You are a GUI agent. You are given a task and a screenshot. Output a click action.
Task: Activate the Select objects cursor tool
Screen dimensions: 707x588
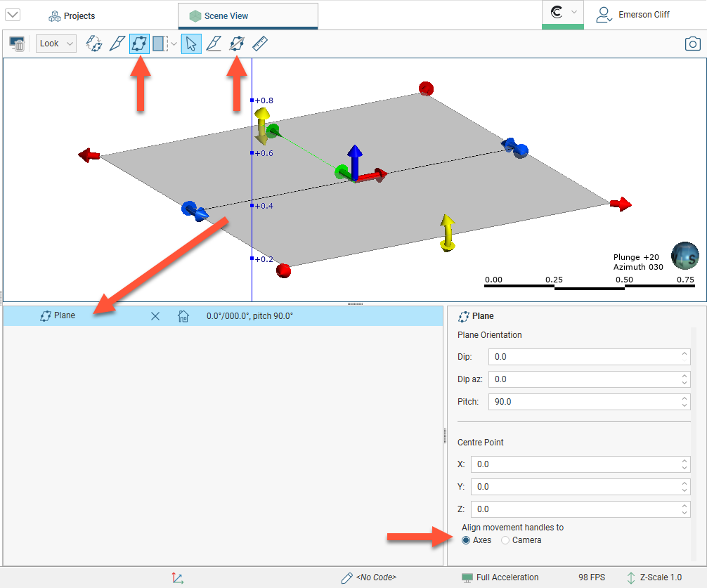[190, 44]
